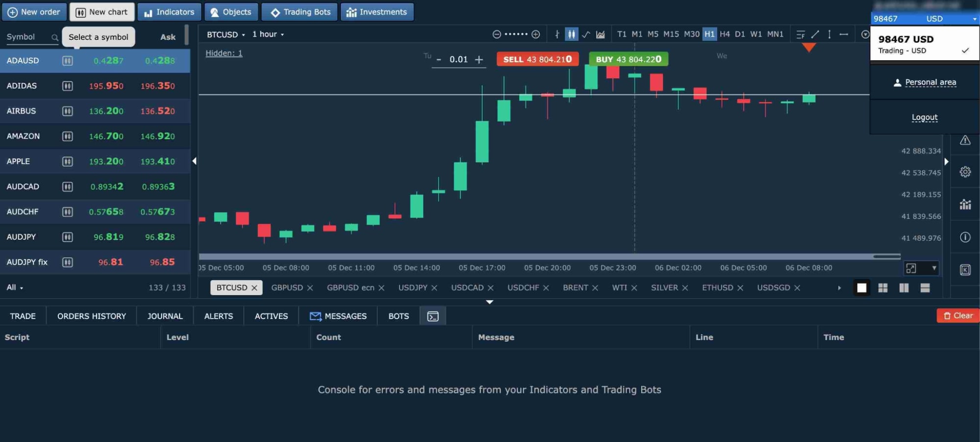Select the horizontal line drawing tool
This screenshot has width=980, height=442.
(844, 34)
